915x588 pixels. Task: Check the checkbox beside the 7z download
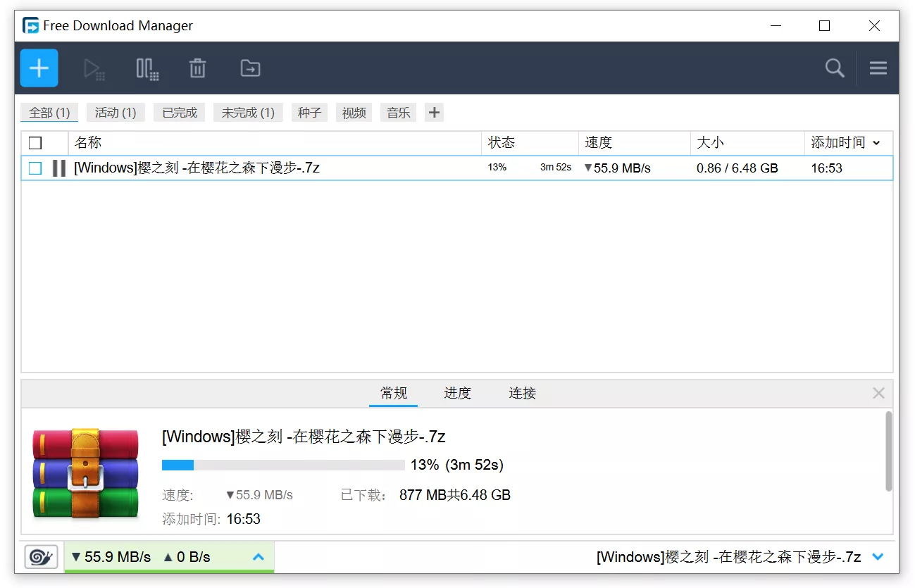tap(35, 168)
